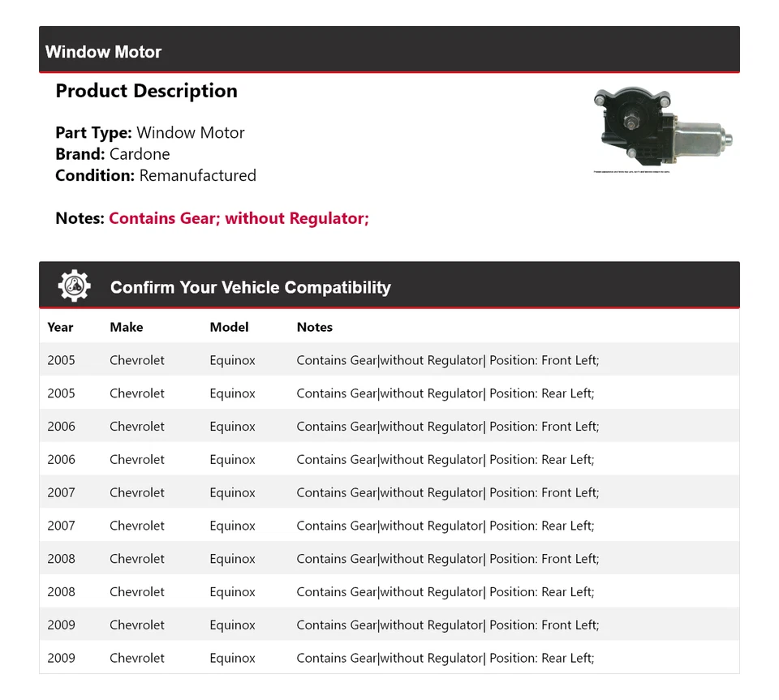
Task: Click the Part Type label
Action: pyautogui.click(x=89, y=132)
